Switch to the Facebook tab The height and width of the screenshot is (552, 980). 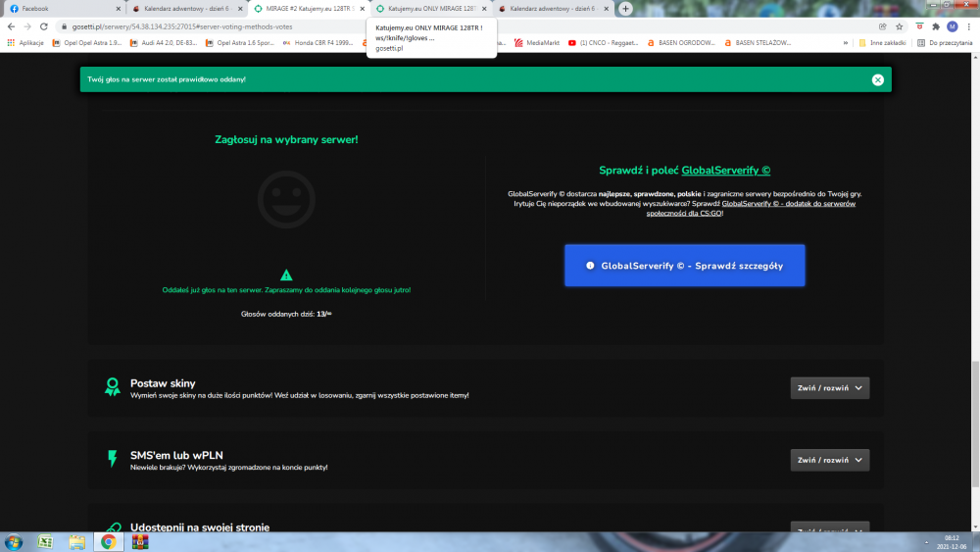(63, 9)
